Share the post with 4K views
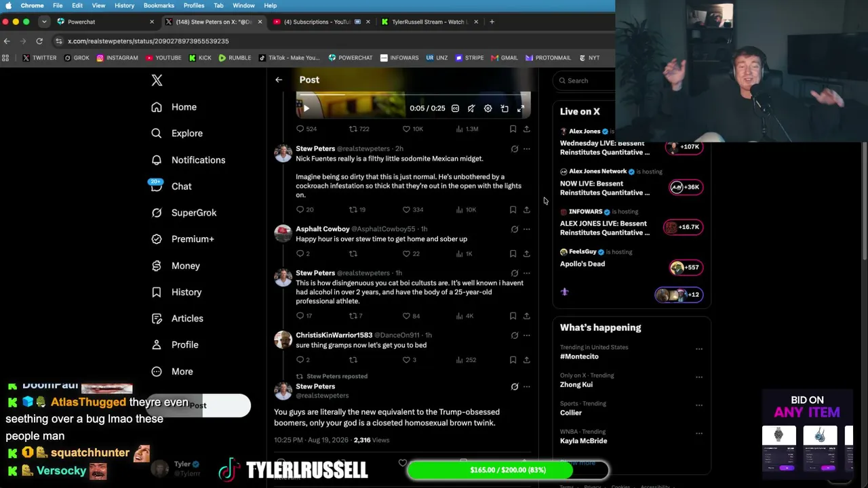 (x=526, y=316)
